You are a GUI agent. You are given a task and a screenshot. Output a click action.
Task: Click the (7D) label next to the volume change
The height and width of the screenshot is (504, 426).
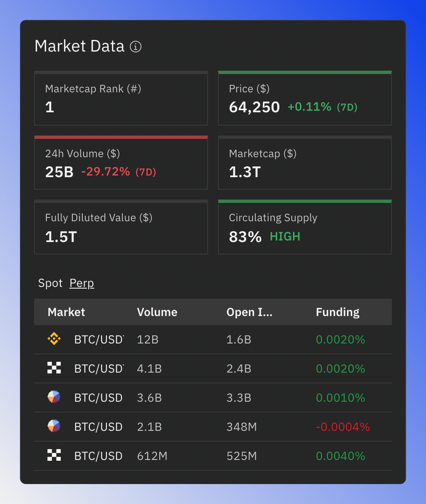click(146, 172)
